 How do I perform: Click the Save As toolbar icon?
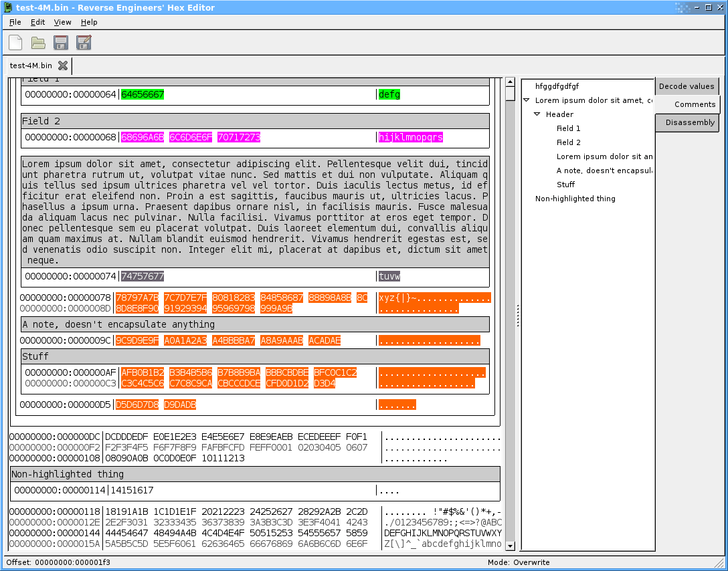pyautogui.click(x=83, y=42)
